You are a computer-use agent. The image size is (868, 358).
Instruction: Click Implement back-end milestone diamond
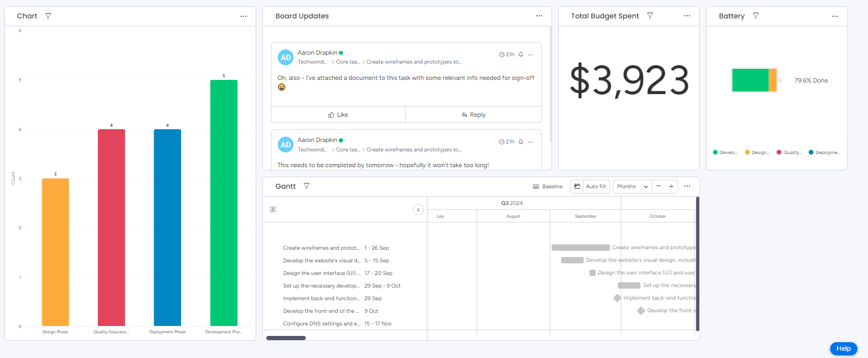[x=617, y=298]
